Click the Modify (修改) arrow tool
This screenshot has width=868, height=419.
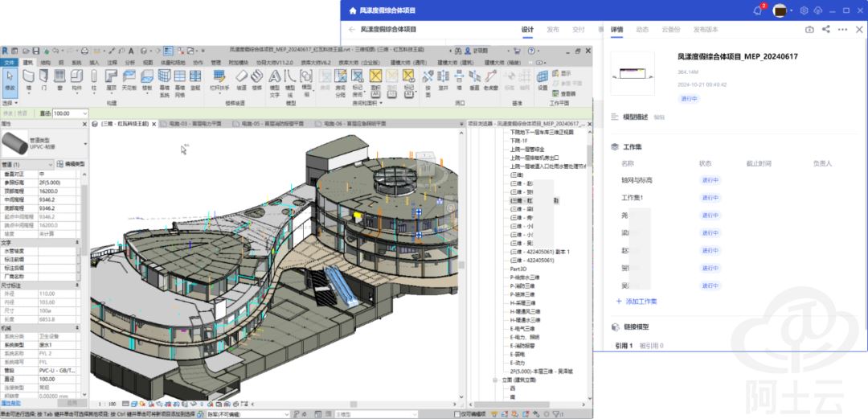(10, 79)
